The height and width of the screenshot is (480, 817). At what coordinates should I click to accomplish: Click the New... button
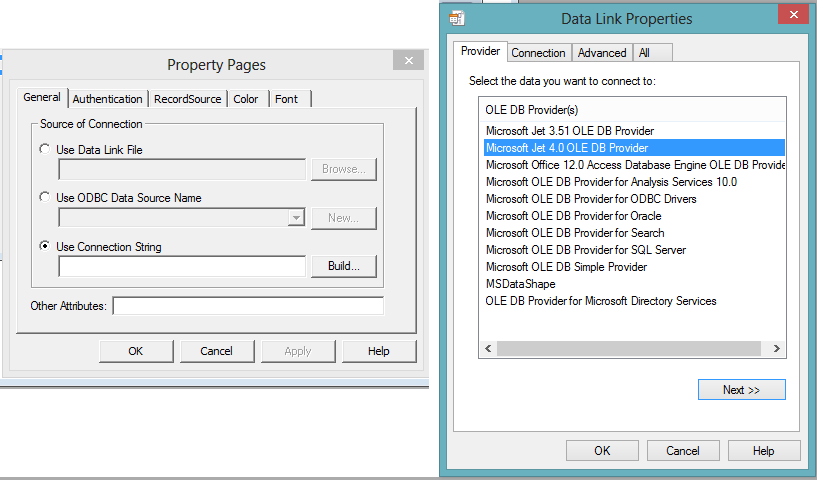point(344,217)
